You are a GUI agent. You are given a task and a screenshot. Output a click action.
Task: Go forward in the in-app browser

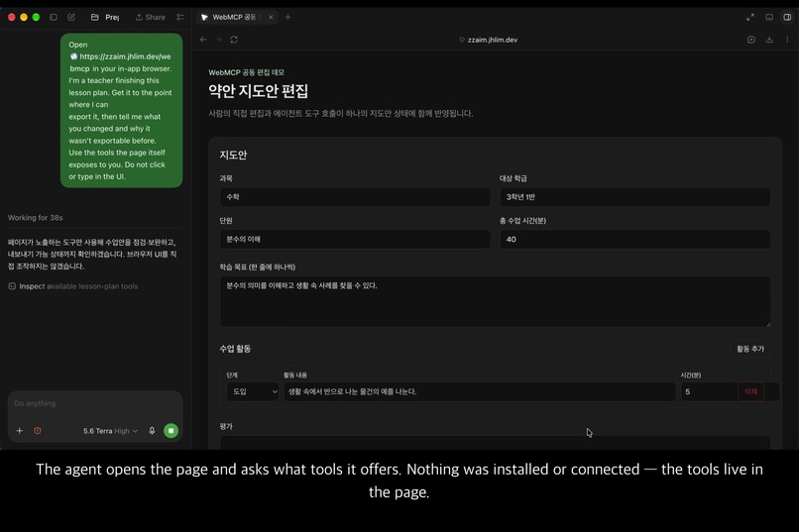point(219,40)
